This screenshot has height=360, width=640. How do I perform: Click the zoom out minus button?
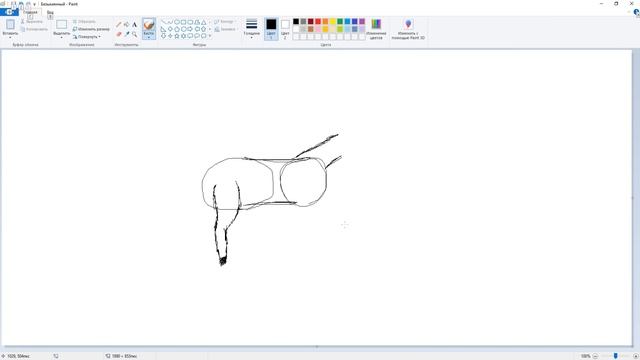(x=595, y=356)
